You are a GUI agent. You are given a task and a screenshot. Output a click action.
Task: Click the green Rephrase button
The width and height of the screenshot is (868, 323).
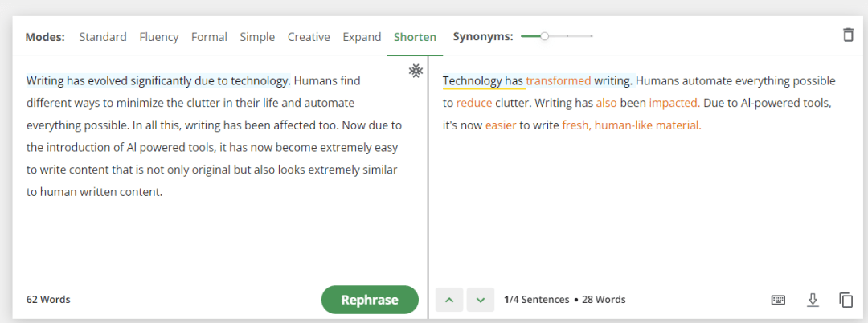[x=370, y=300]
